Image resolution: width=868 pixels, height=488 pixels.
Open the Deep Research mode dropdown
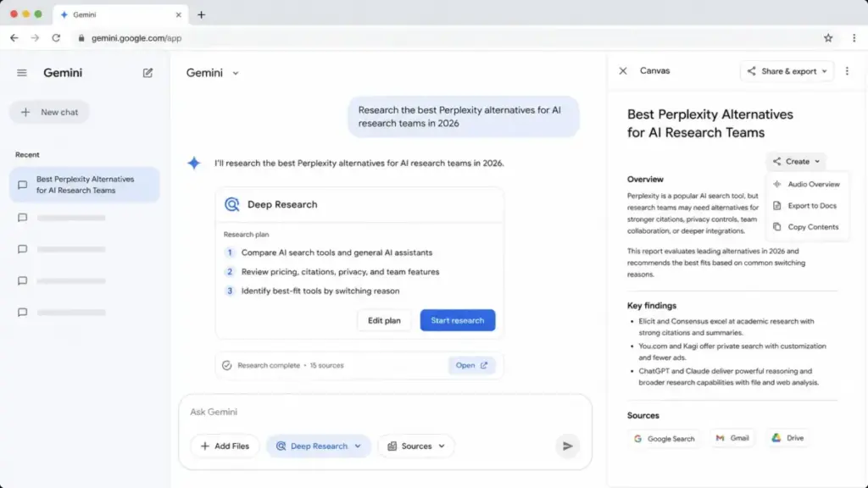[319, 446]
